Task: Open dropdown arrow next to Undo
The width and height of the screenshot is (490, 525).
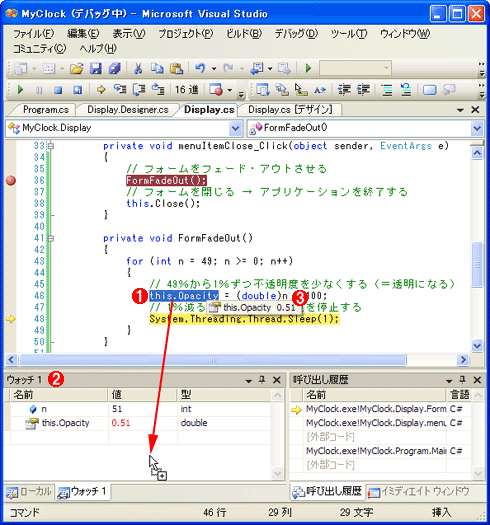Action: pyautogui.click(x=214, y=69)
